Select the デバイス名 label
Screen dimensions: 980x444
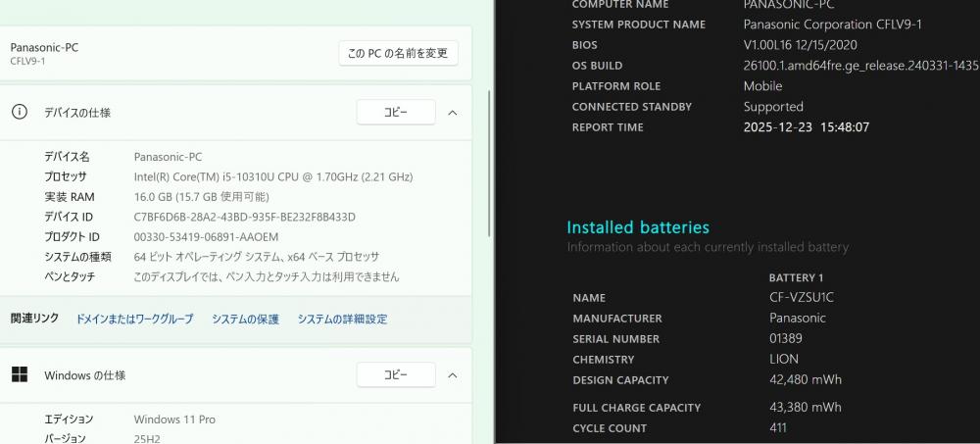(67, 157)
